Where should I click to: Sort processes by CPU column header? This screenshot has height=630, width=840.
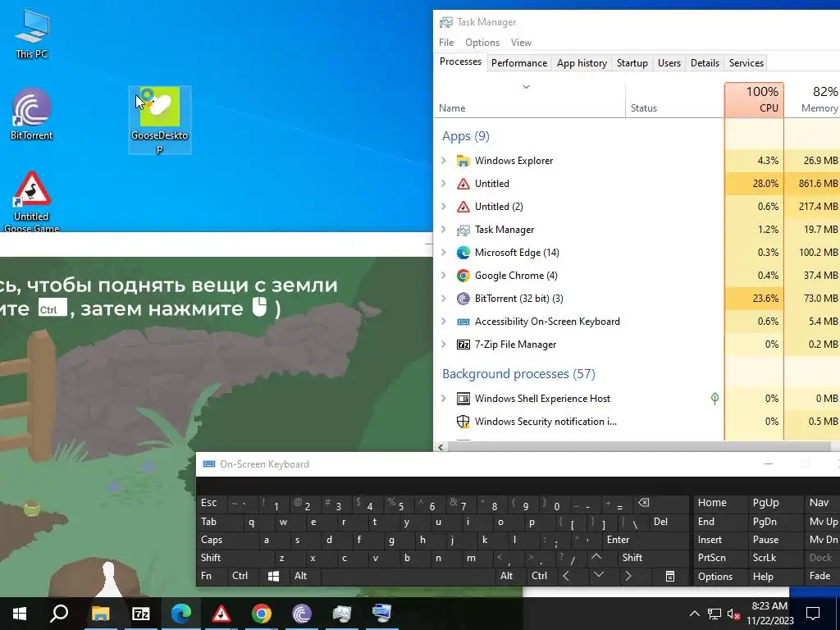point(754,99)
